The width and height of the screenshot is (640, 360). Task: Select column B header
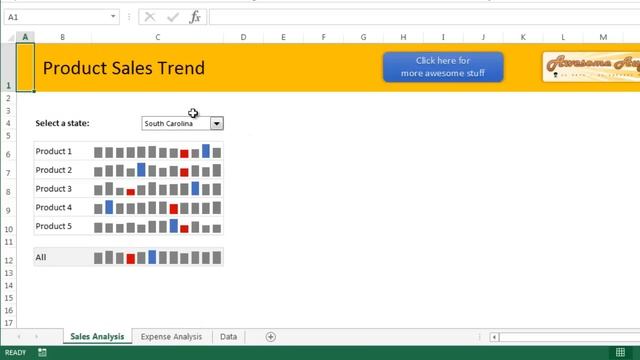(62, 37)
